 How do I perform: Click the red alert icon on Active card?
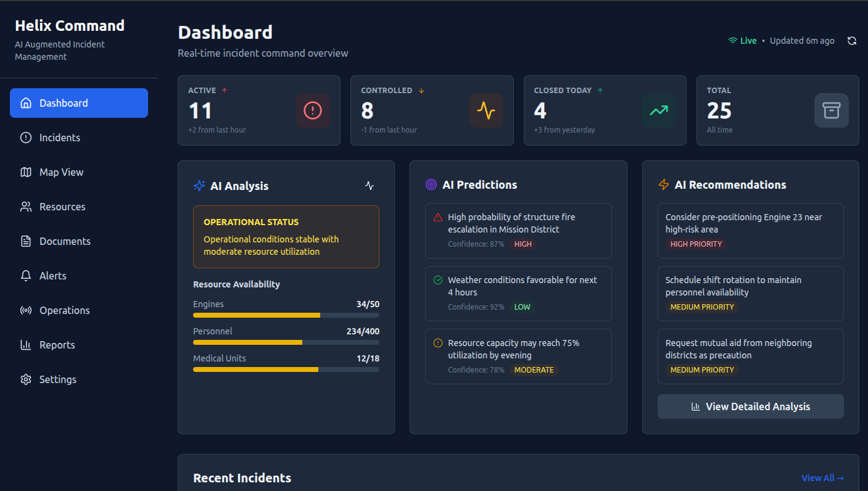[312, 110]
